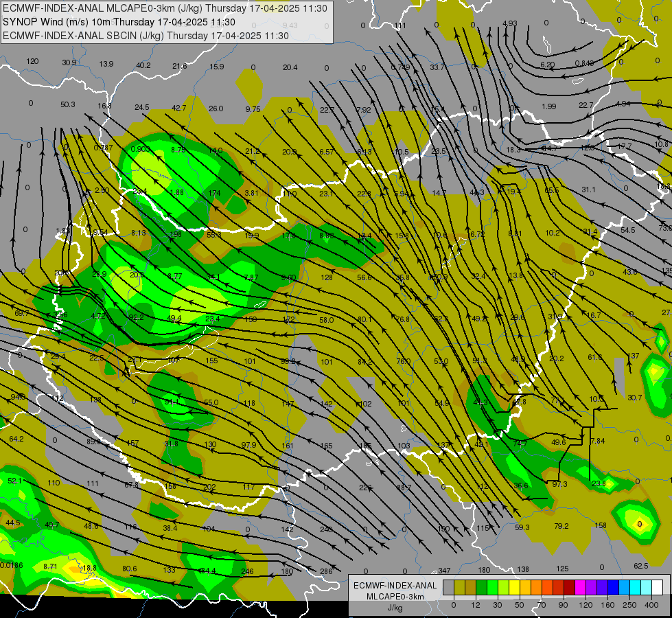
Task: Click the map value 79.2
Action: 561,526
